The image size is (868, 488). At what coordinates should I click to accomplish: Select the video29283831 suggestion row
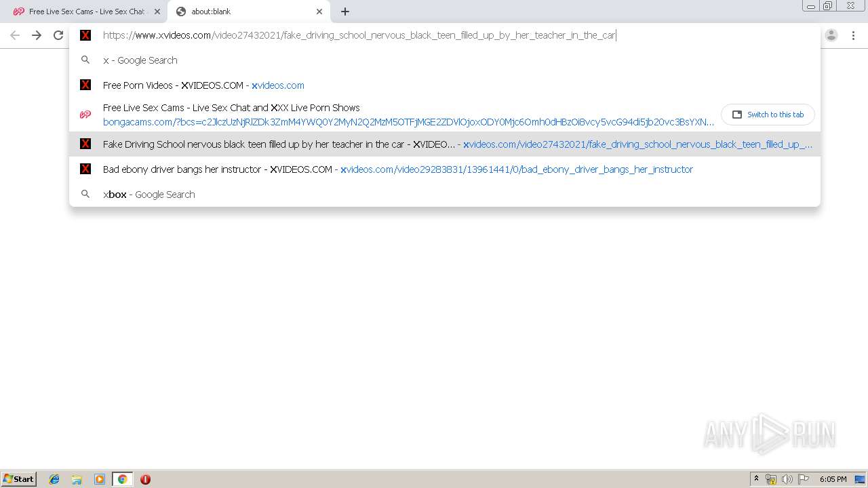pyautogui.click(x=444, y=169)
